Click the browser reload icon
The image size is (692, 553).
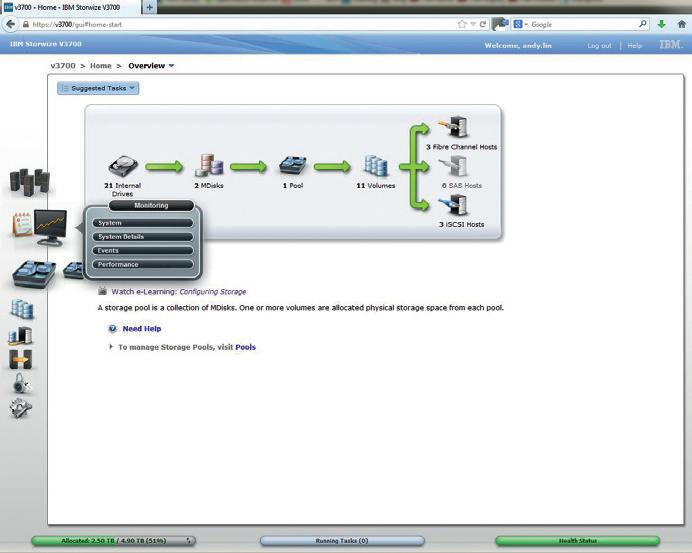(483, 24)
